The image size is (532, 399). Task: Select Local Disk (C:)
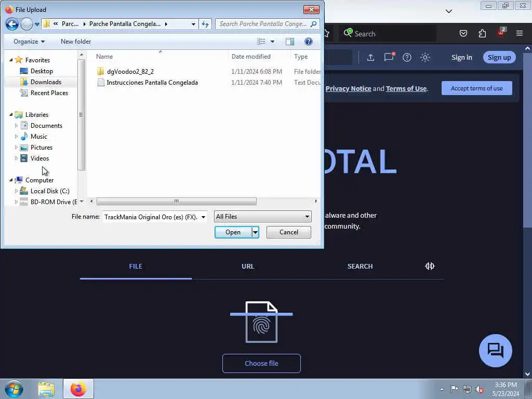(50, 191)
